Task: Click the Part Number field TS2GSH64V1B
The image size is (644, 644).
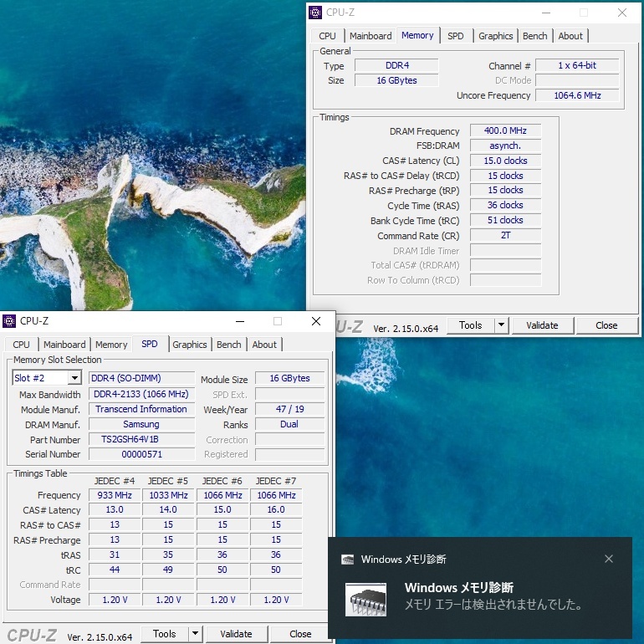Action: [x=142, y=439]
